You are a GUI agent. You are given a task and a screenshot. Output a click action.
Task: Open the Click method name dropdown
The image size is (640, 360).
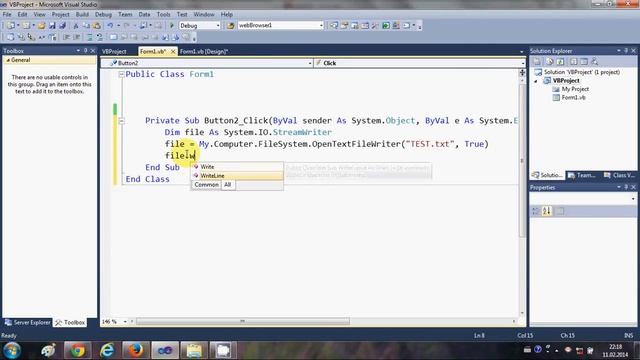coord(522,63)
